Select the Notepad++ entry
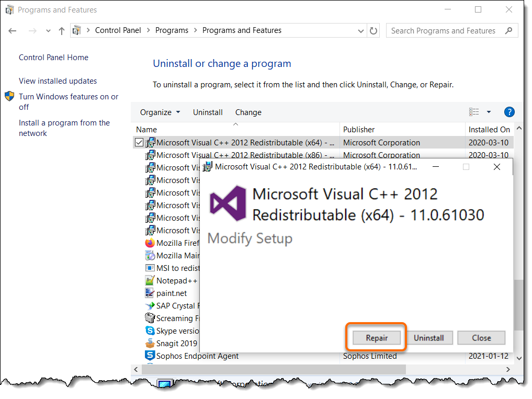The image size is (532, 399). pyautogui.click(x=177, y=281)
